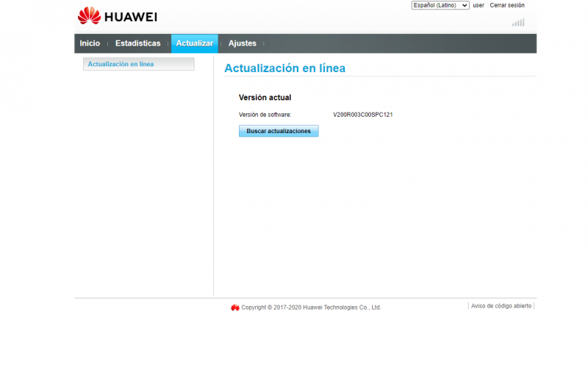The height and width of the screenshot is (381, 588).
Task: Open Aviso de código abierto link
Action: 501,305
